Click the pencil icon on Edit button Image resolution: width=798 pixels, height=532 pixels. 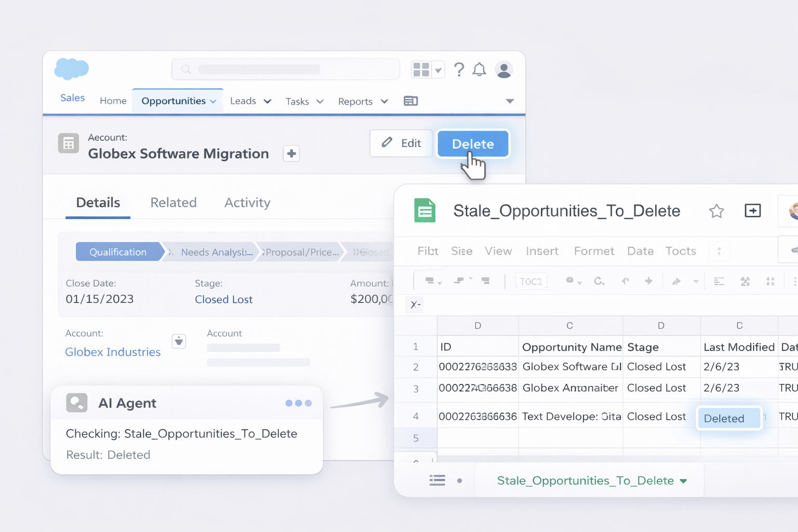(x=387, y=142)
